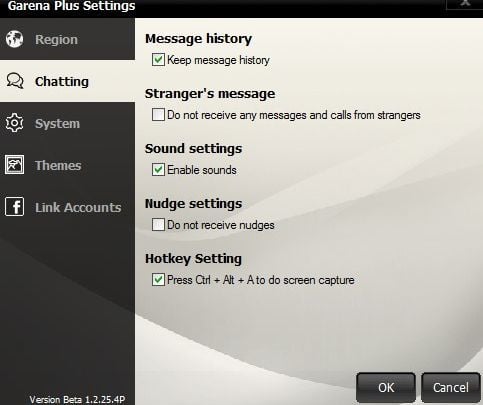Screen dimensions: 483x405
Task: Uncheck the Keep message history checkbox
Action: 158,60
